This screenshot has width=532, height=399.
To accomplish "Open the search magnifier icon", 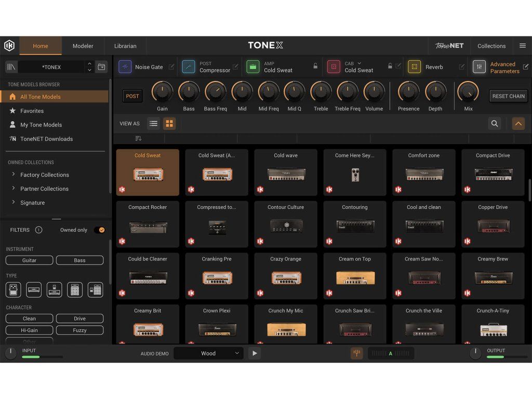I will pos(495,123).
